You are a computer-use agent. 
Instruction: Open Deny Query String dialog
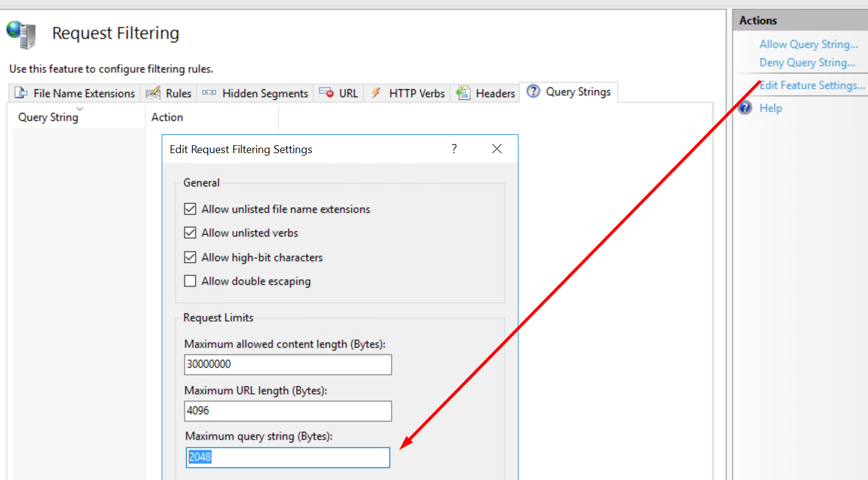tap(807, 63)
